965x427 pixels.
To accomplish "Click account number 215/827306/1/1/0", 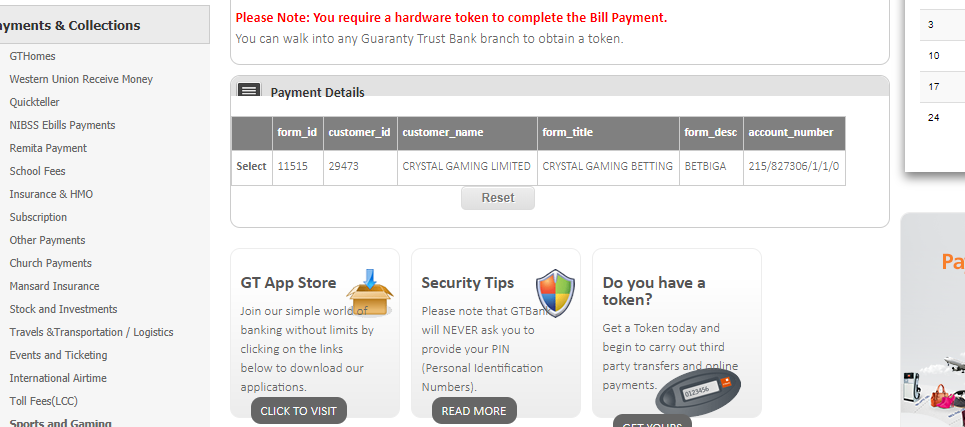I will (x=794, y=166).
